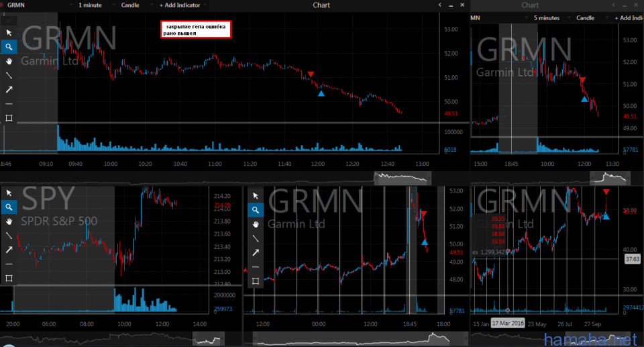Select trend line tool in SPY chart
Viewport: 644px width, 347px height.
(9, 236)
